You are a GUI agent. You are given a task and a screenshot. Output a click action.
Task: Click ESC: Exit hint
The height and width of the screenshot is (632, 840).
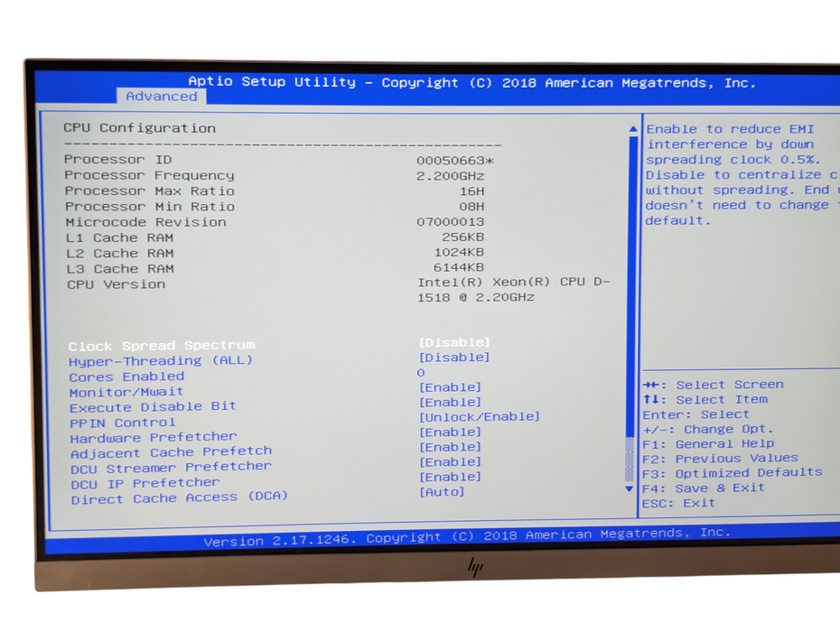click(678, 504)
